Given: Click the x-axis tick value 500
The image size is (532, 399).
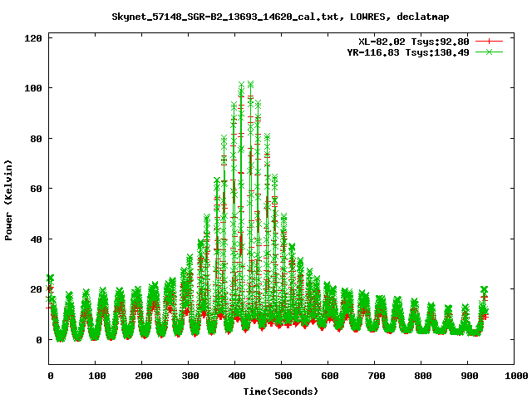Looking at the screenshot, I should [283, 376].
